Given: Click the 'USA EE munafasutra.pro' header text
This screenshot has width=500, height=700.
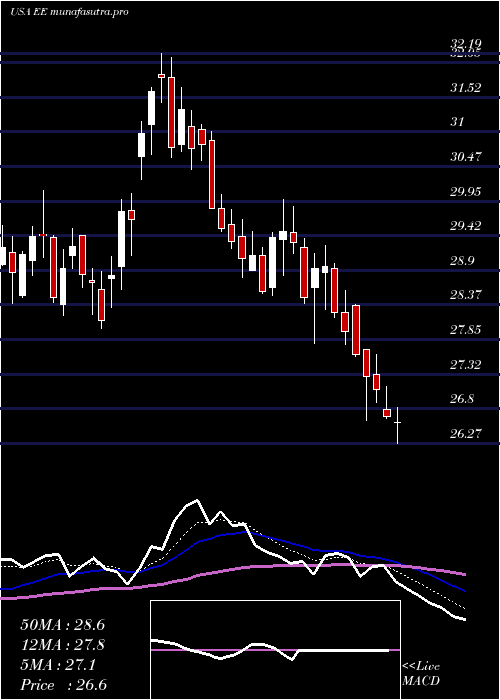Looking at the screenshot, I should (69, 12).
